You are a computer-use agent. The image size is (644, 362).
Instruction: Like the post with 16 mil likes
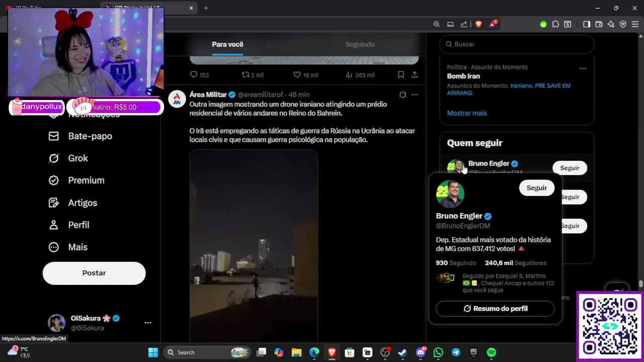tap(305, 75)
